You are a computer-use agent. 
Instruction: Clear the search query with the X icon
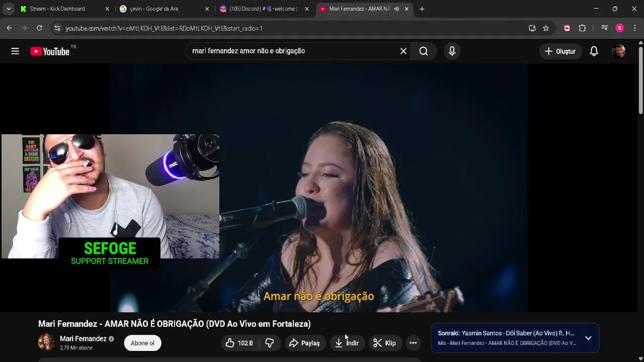(404, 51)
